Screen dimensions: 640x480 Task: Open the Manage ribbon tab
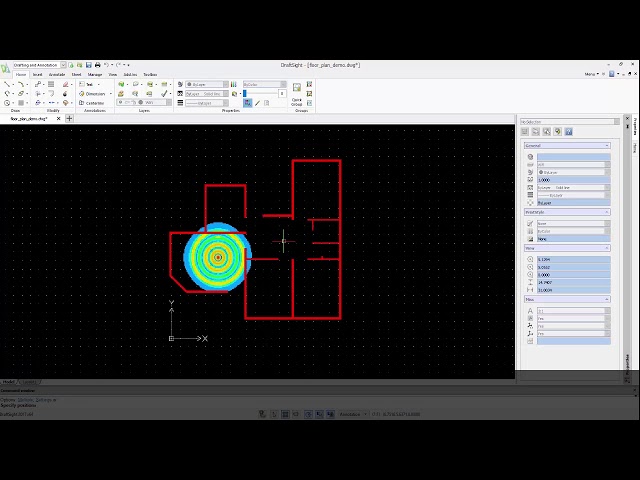(95, 75)
